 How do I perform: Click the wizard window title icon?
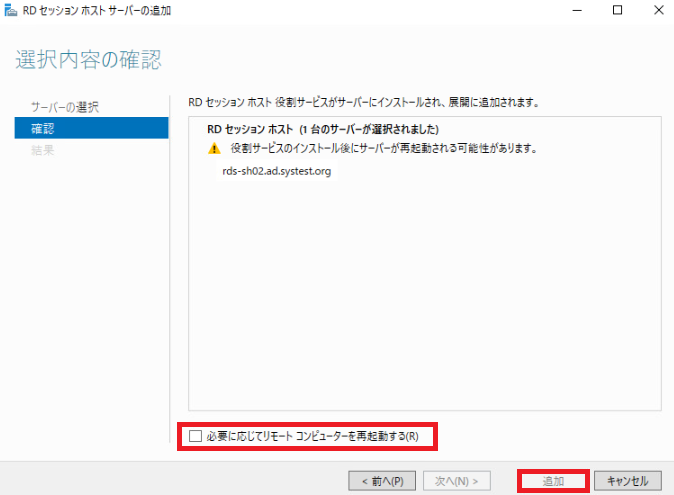11,10
